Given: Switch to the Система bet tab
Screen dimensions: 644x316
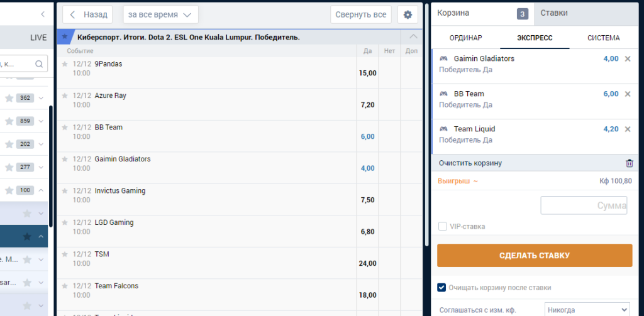Looking at the screenshot, I should coord(604,38).
